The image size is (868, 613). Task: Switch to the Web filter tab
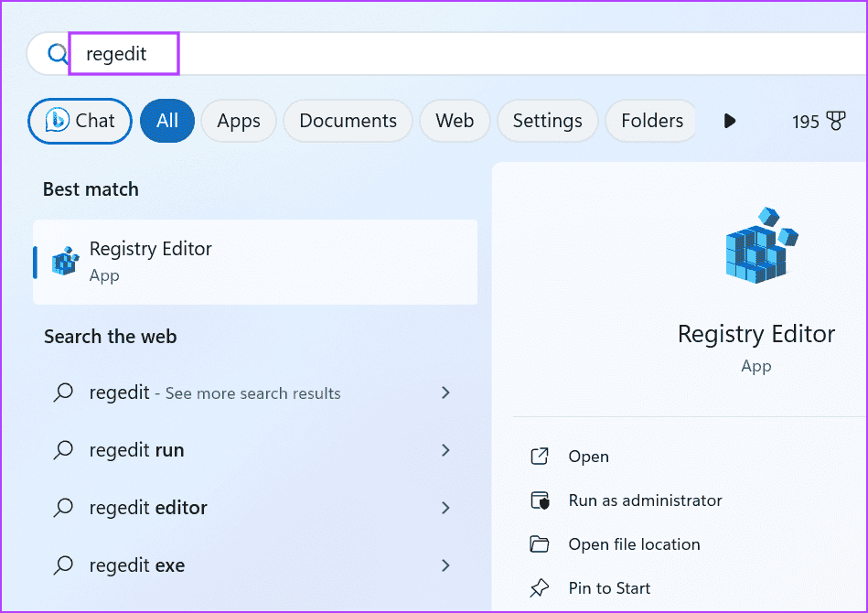[x=455, y=121]
